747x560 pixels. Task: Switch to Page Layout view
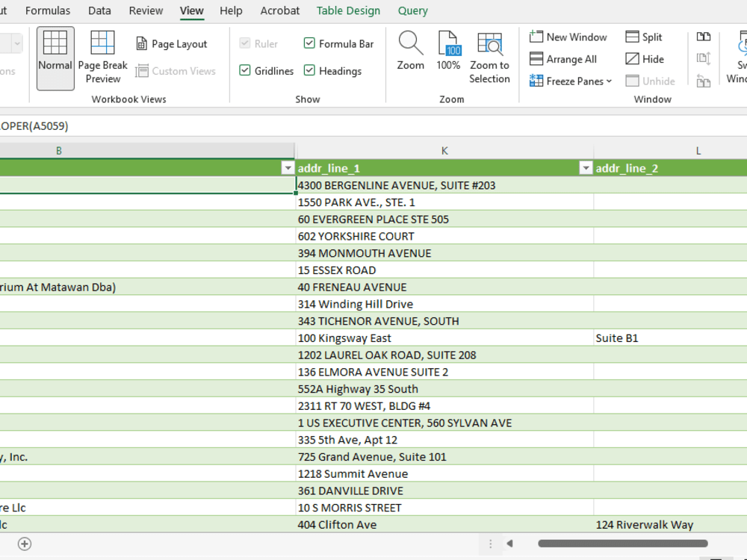tap(172, 44)
